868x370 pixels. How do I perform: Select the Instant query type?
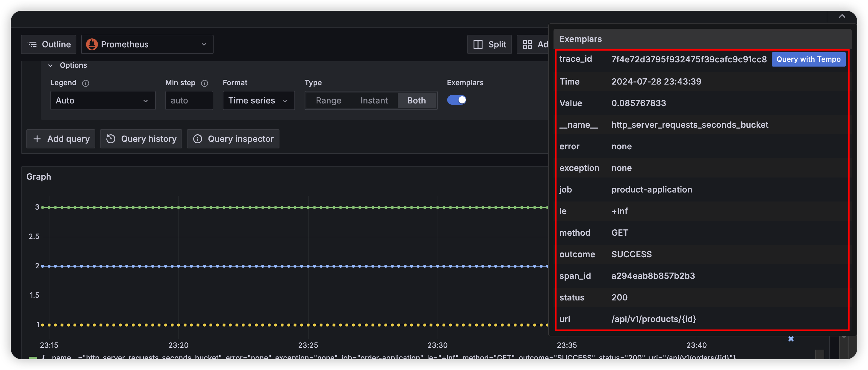pos(374,100)
